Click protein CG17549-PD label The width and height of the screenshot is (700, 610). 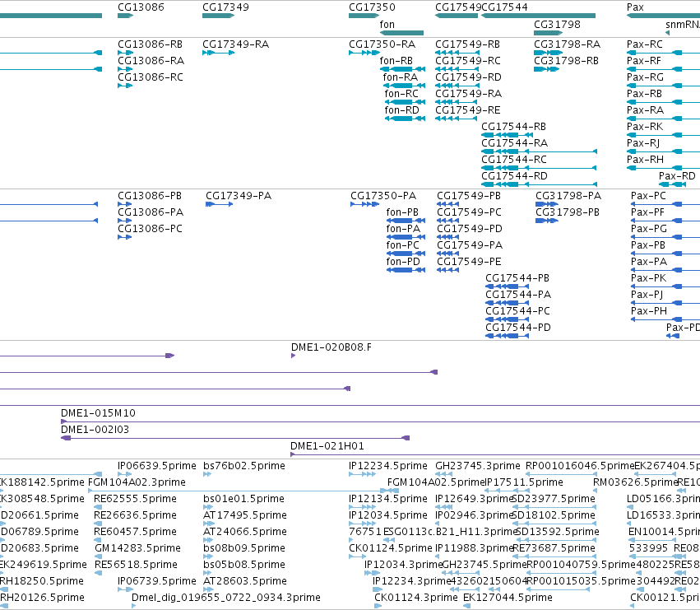tap(470, 229)
